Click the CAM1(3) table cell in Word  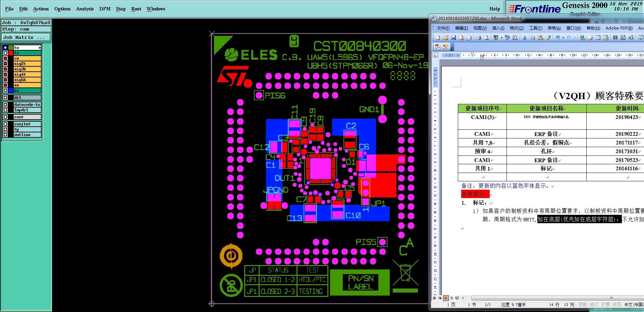(x=482, y=121)
